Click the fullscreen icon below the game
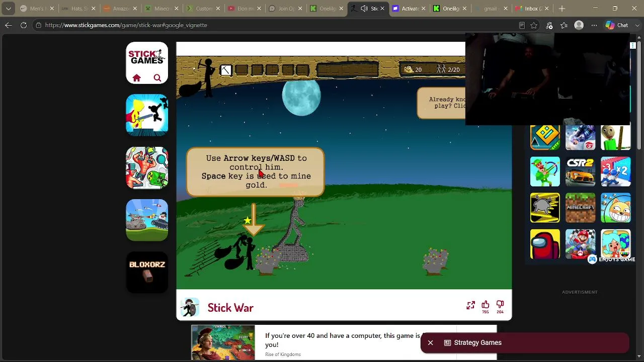 [470, 305]
